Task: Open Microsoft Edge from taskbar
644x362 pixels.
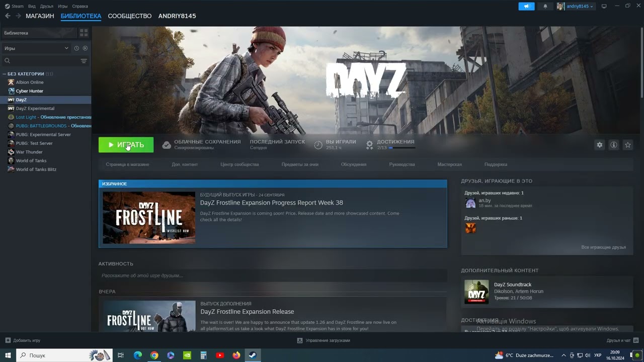Action: [138, 355]
